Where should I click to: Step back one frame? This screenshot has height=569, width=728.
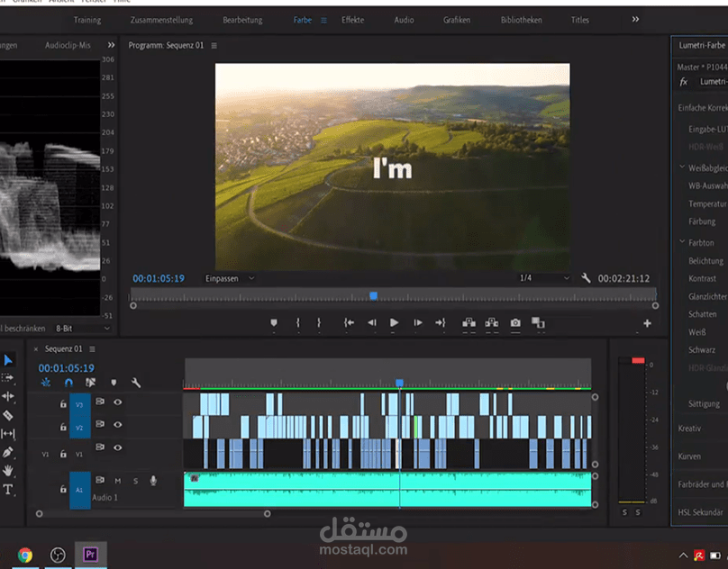point(372,322)
